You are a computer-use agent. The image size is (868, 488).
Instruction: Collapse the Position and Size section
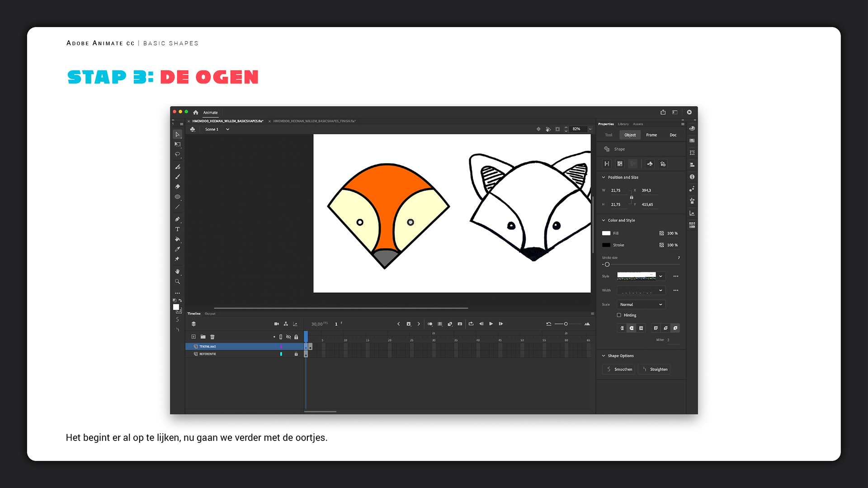(604, 177)
